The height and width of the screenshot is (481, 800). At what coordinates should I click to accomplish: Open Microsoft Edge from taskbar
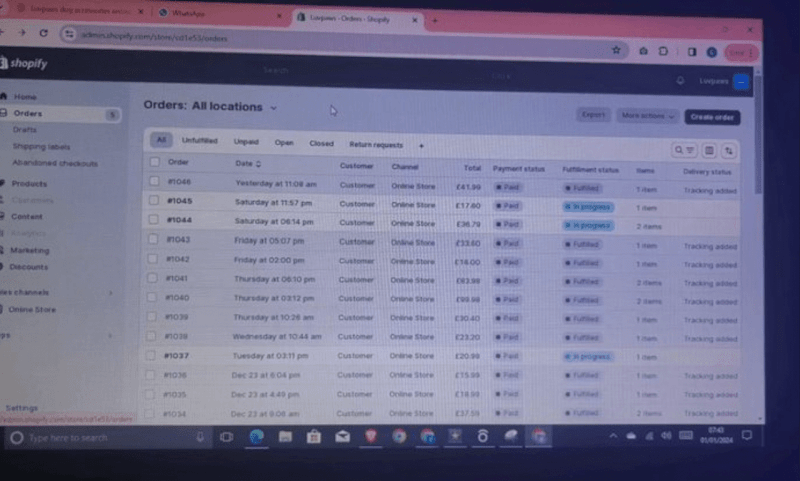tap(256, 437)
